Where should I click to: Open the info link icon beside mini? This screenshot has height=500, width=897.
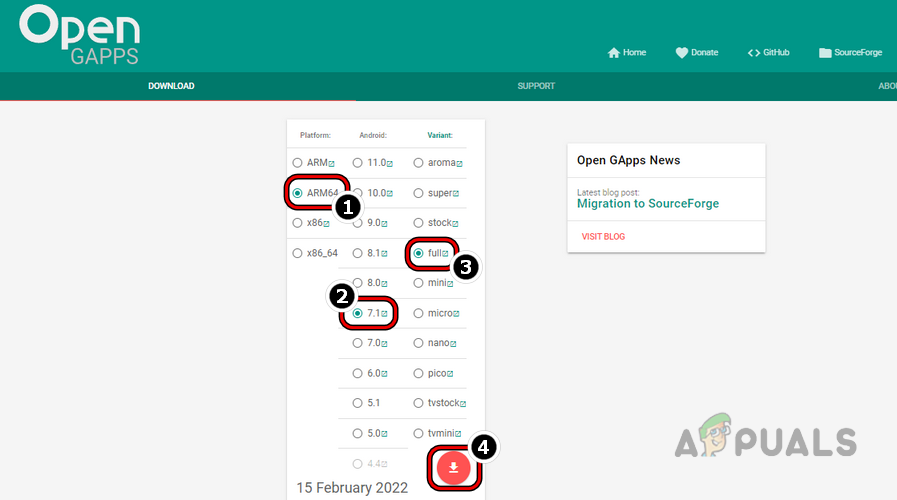[x=450, y=284]
